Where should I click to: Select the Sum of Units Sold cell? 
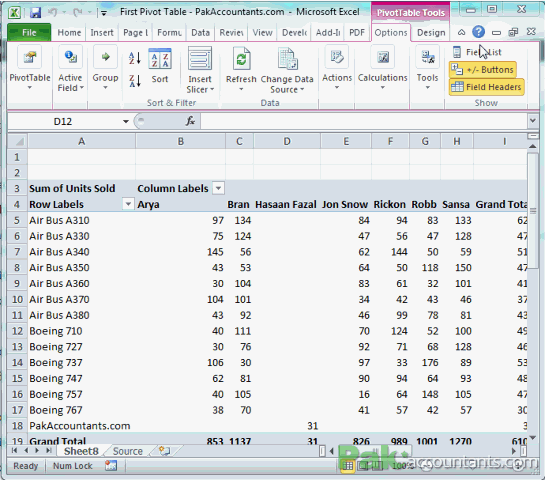click(x=82, y=188)
